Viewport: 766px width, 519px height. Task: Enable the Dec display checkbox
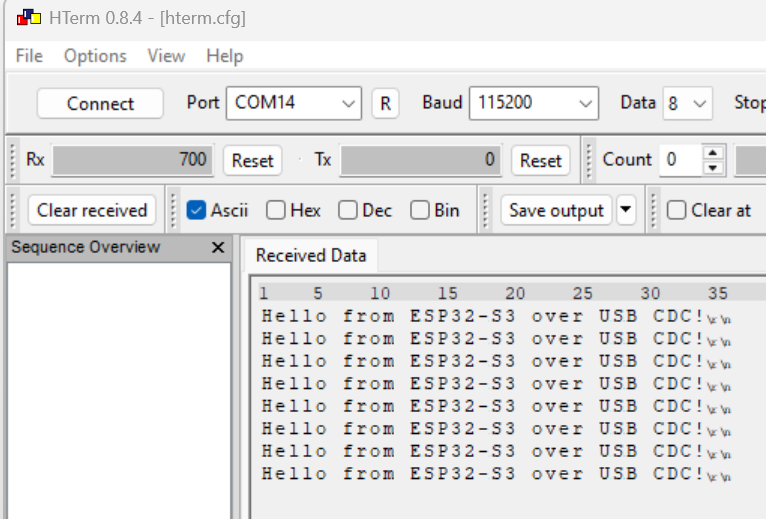tap(348, 210)
